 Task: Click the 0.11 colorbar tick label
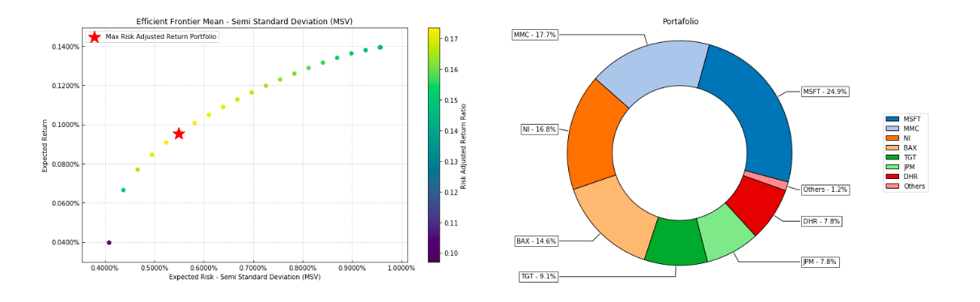452,223
